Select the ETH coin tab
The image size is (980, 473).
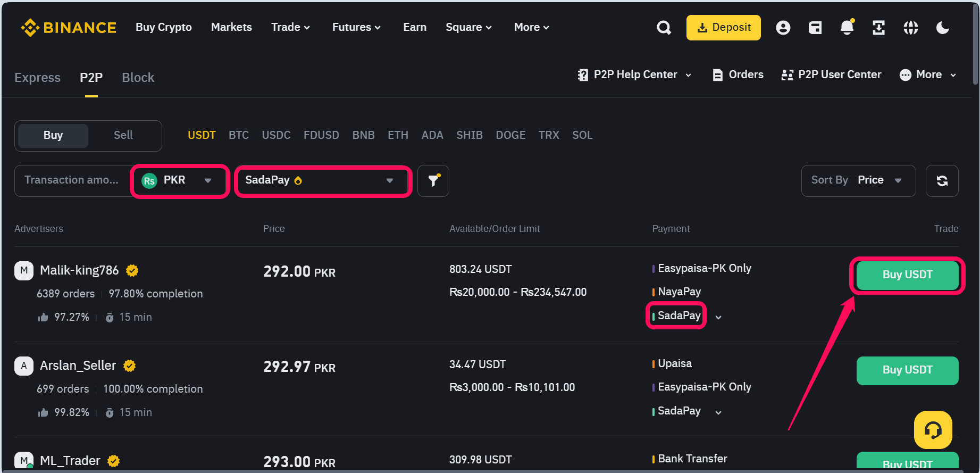click(x=398, y=135)
